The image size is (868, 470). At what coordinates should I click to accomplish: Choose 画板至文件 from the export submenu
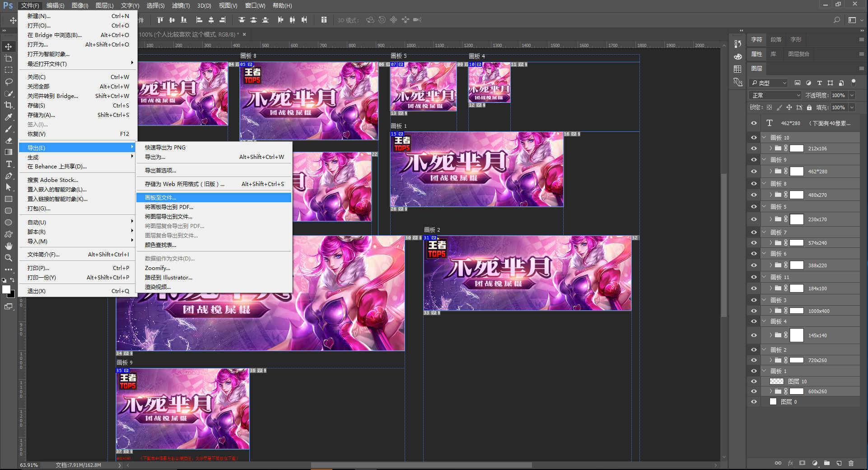(214, 198)
